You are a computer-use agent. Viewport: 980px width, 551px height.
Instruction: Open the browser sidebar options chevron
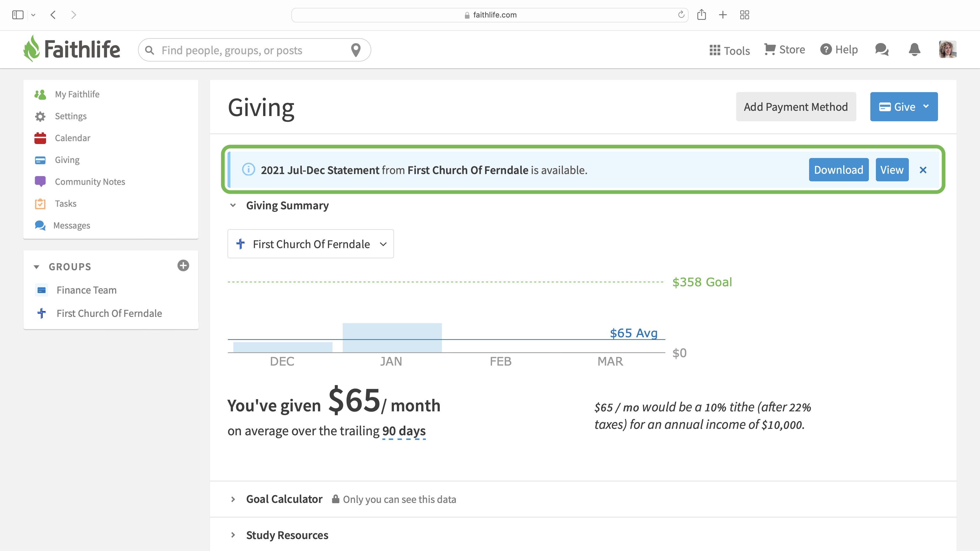33,15
